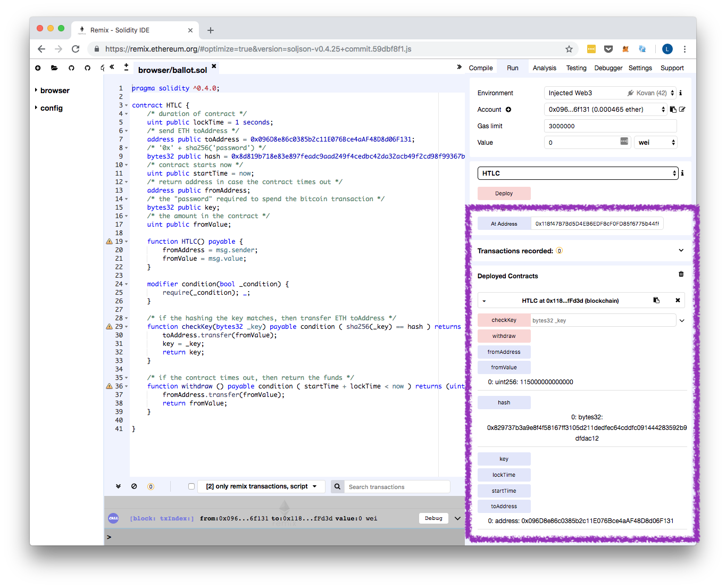Click the At Address button
Screen dimensions: 726x588
click(504, 223)
